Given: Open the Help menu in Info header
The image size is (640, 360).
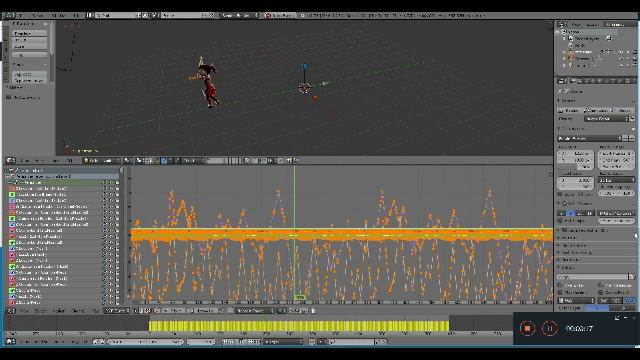Looking at the screenshot, I should point(77,16).
